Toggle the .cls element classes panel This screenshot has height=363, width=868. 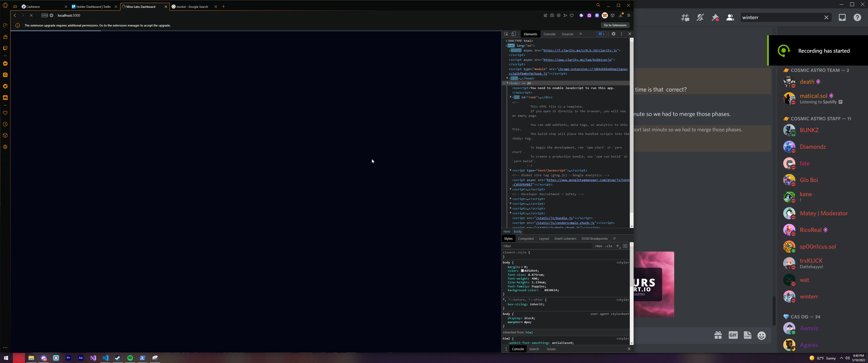point(609,246)
